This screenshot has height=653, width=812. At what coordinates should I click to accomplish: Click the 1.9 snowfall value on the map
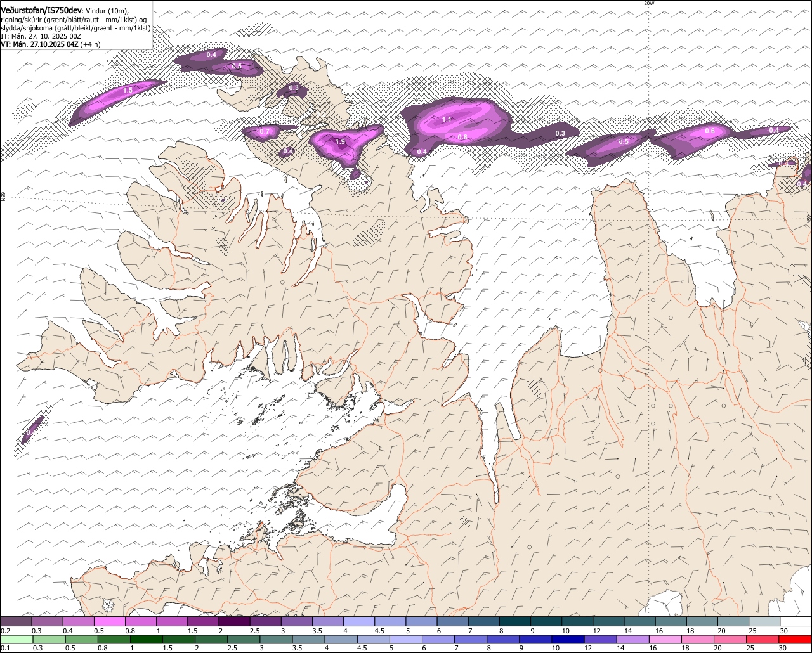[x=340, y=142]
